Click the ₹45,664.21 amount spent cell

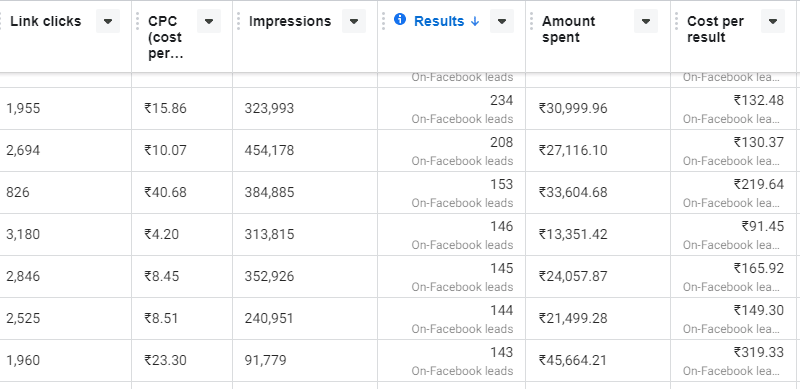point(598,360)
